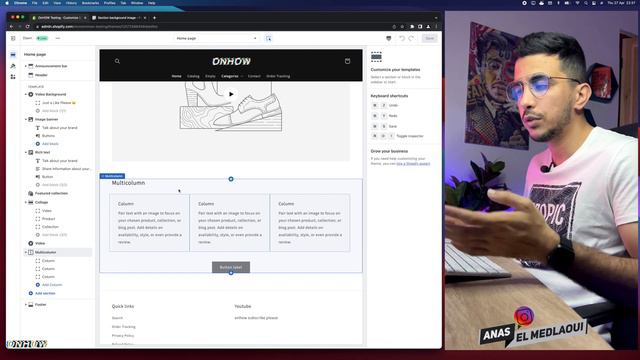
Task: Toggle the preview inspector icon
Action: [x=269, y=38]
